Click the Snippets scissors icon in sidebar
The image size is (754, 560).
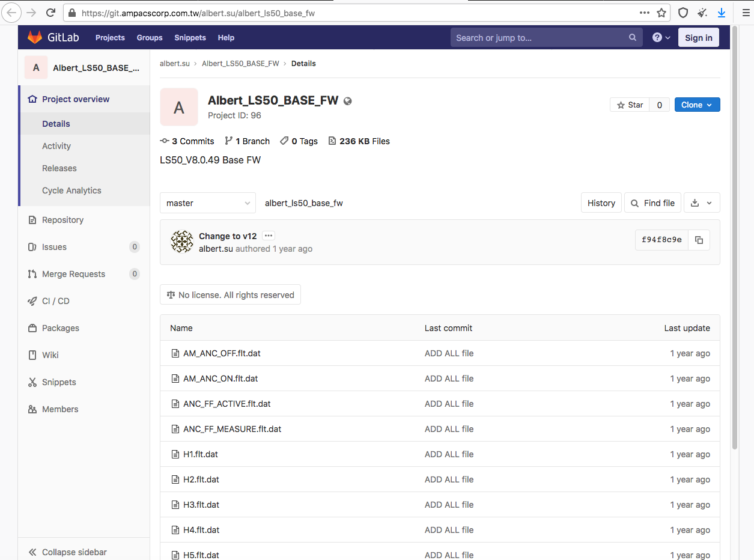(x=32, y=382)
